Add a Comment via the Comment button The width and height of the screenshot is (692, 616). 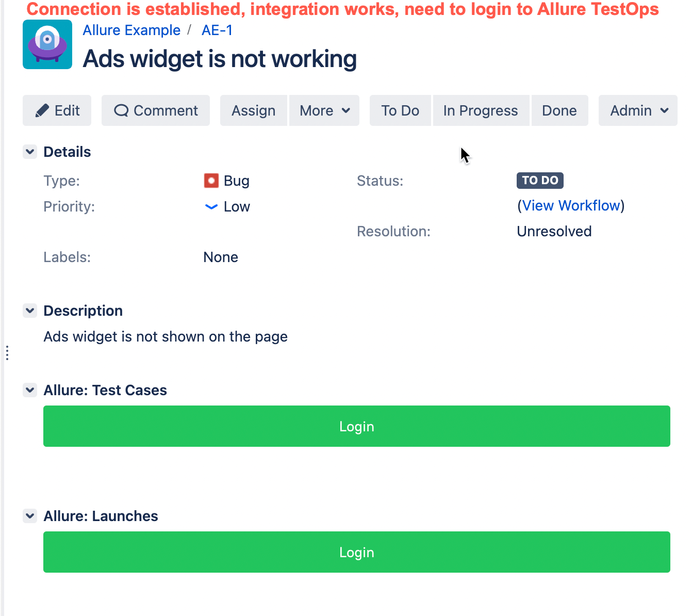pos(156,110)
